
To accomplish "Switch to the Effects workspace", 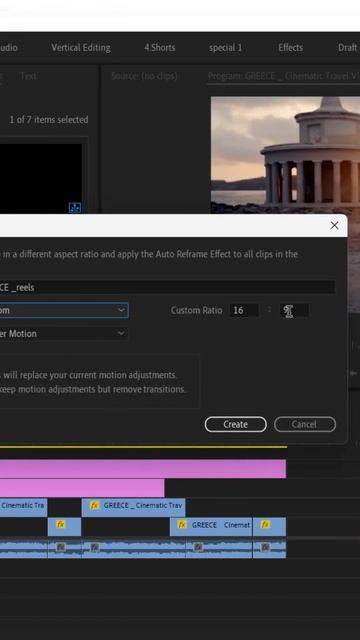I will pos(291,48).
